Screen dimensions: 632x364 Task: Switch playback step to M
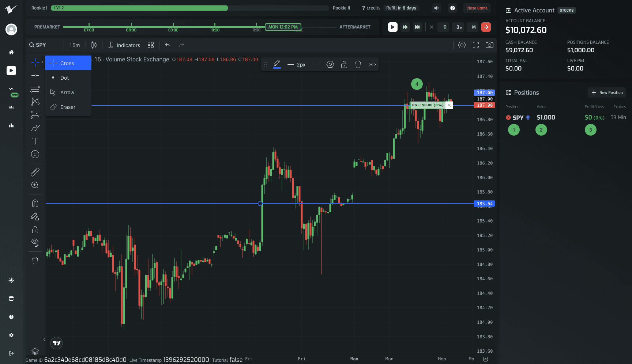point(474,27)
